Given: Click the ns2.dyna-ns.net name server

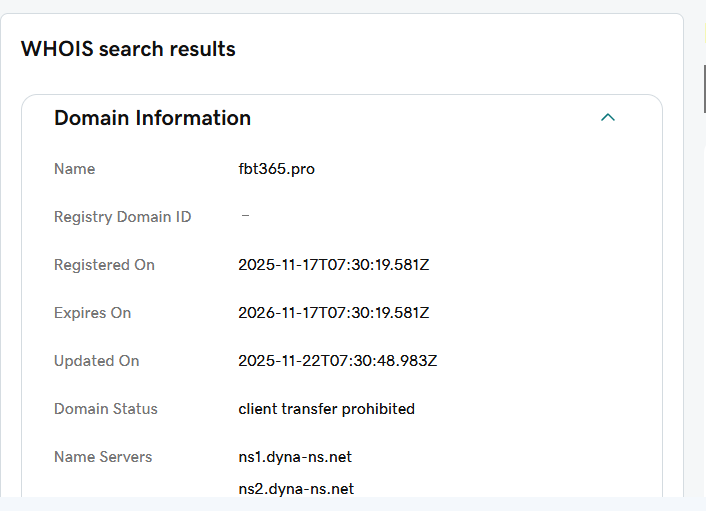Looking at the screenshot, I should pos(296,489).
